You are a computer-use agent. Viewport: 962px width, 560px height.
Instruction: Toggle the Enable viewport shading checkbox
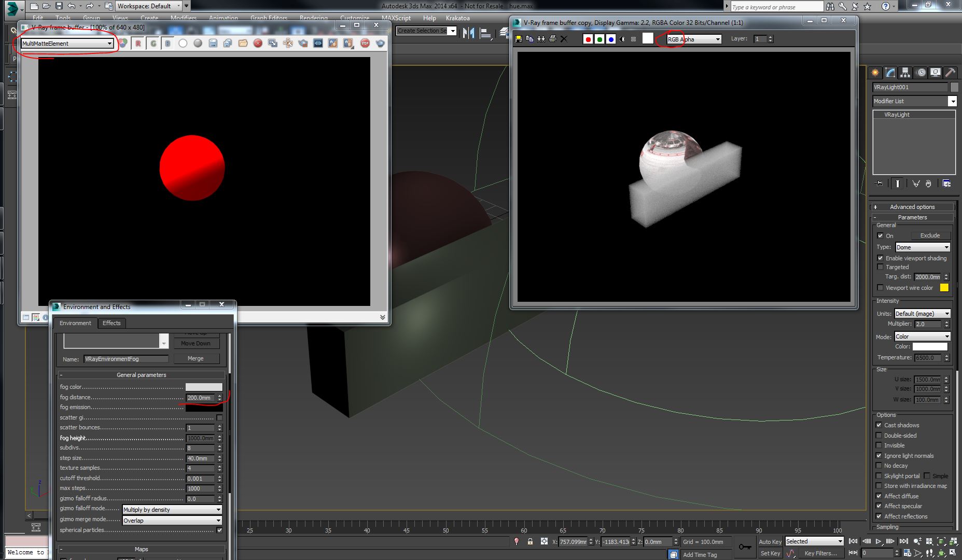point(880,258)
